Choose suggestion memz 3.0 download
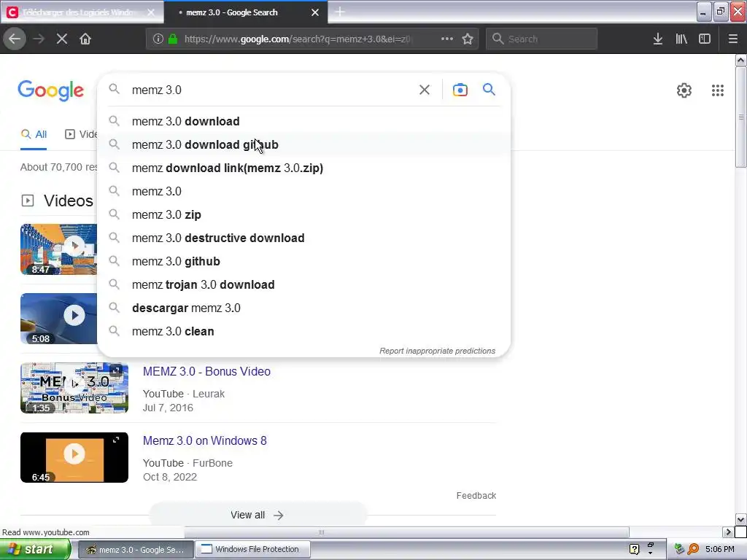Screen dimensions: 747x560 (x=304, y=122)
